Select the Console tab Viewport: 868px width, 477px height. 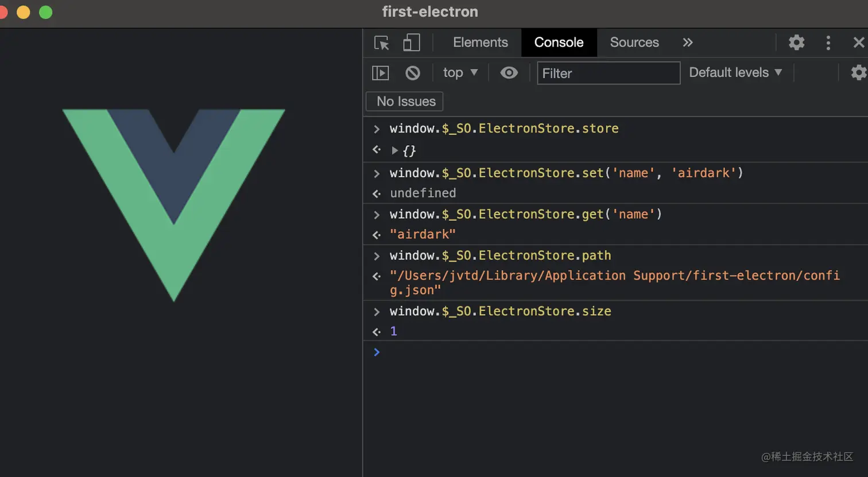[559, 42]
